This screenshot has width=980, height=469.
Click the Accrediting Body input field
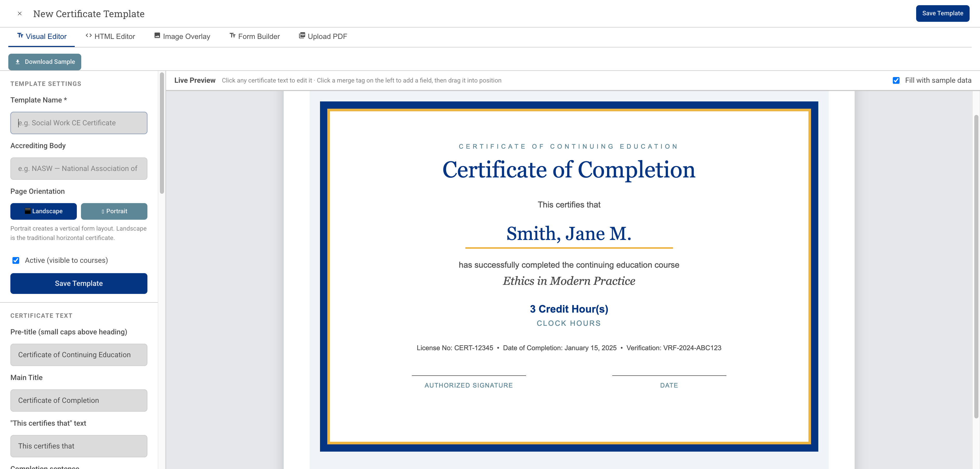pyautogui.click(x=79, y=169)
